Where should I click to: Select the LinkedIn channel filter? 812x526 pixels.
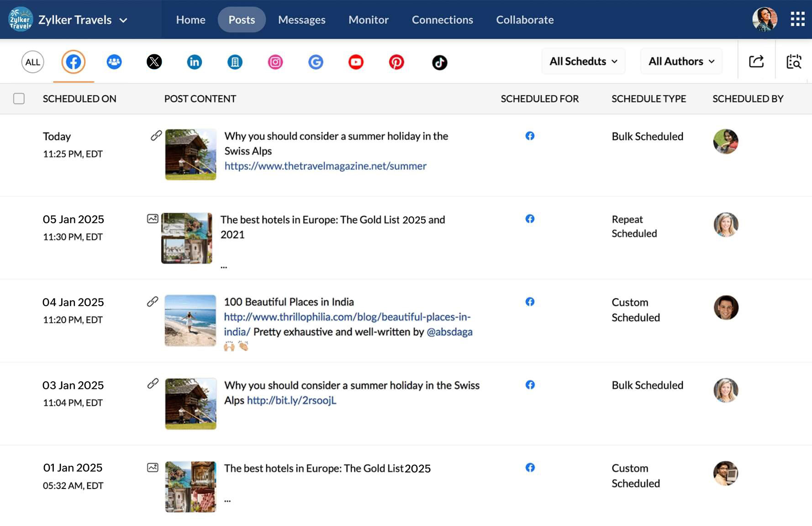pos(194,62)
